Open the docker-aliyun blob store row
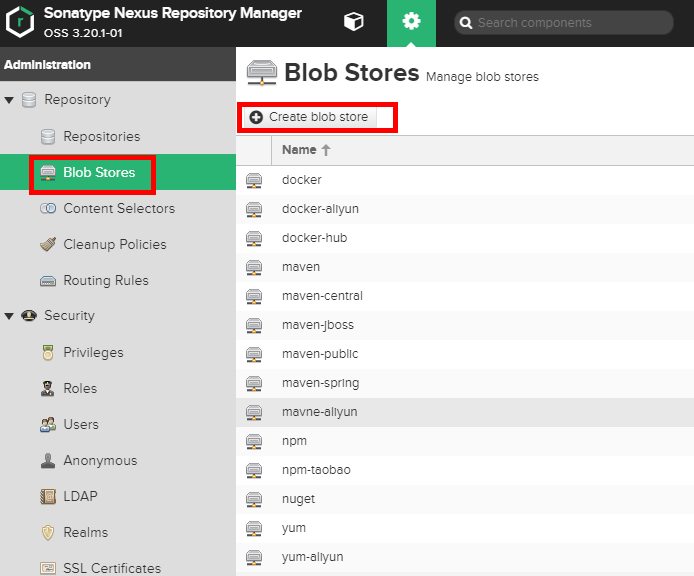 click(465, 209)
